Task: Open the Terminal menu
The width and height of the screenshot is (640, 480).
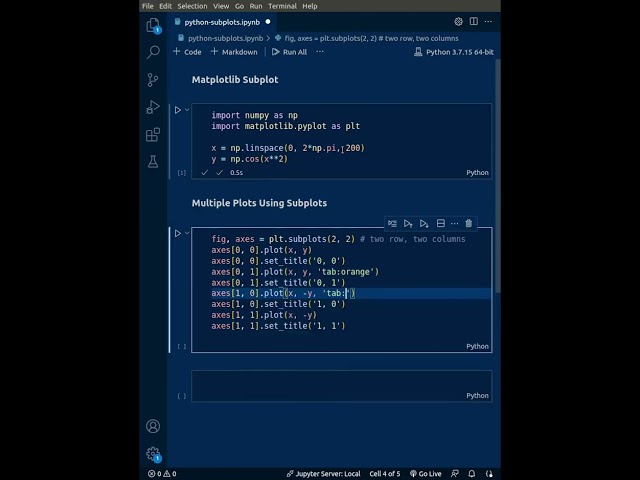Action: click(282, 6)
